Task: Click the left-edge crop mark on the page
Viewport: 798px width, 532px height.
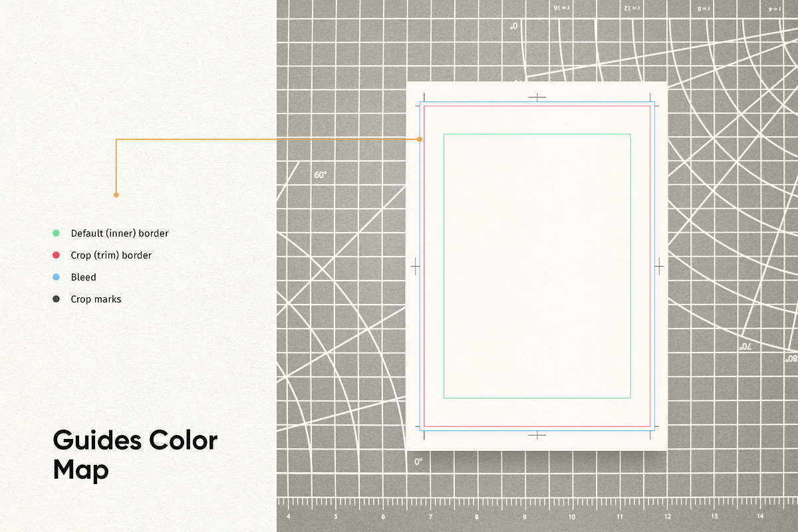Action: 415,266
